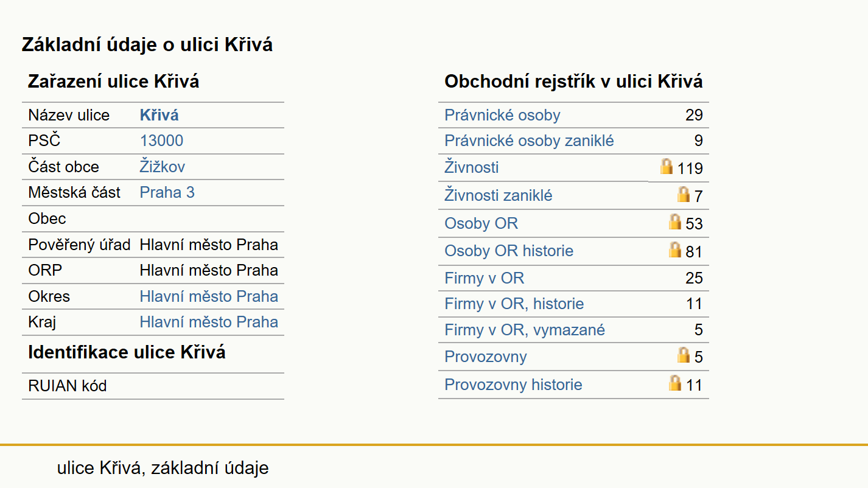Viewport: 868px width, 488px height.
Task: Select the Firmy v OR link
Action: point(485,278)
